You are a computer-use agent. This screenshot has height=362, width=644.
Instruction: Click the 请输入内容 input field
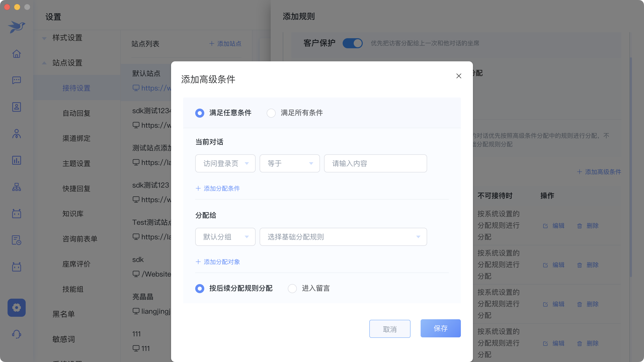pyautogui.click(x=375, y=163)
